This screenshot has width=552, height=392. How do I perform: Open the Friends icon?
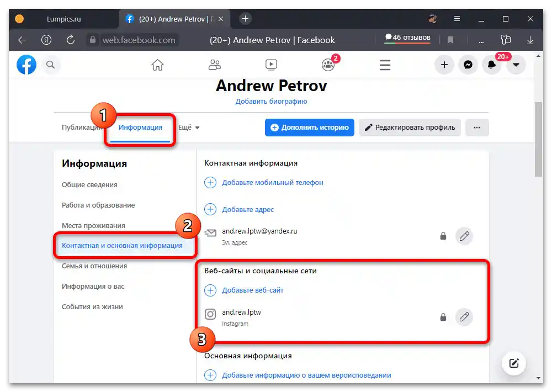(214, 65)
